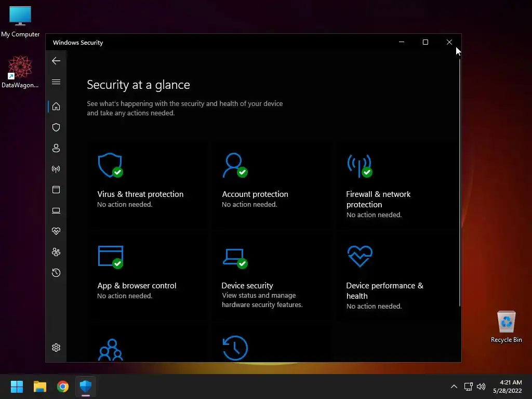Open network status tray icon
The image size is (532, 399).
tap(469, 387)
